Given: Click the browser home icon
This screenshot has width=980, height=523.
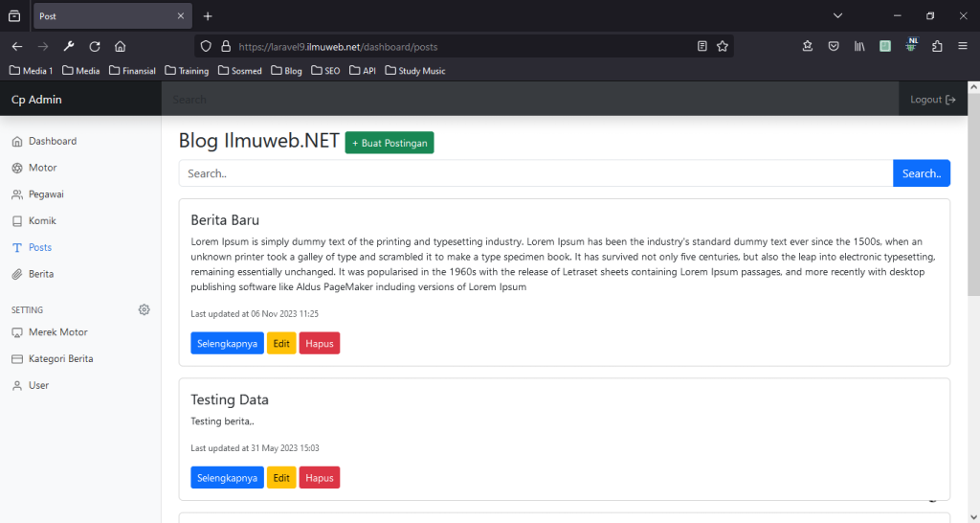Looking at the screenshot, I should click(x=120, y=46).
